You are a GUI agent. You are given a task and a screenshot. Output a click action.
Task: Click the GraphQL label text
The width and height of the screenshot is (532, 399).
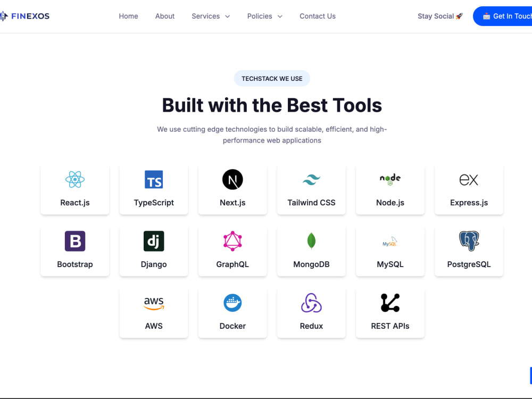tap(232, 264)
